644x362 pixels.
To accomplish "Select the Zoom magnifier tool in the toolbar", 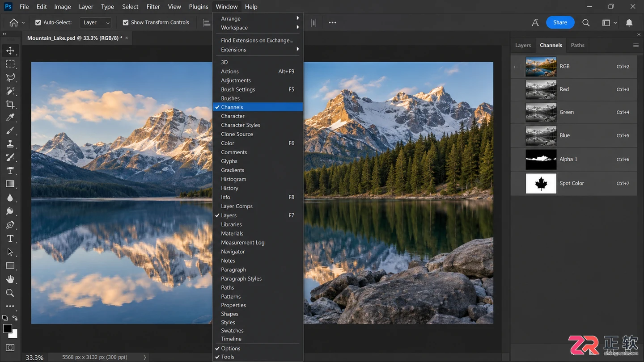I will pos(10,293).
